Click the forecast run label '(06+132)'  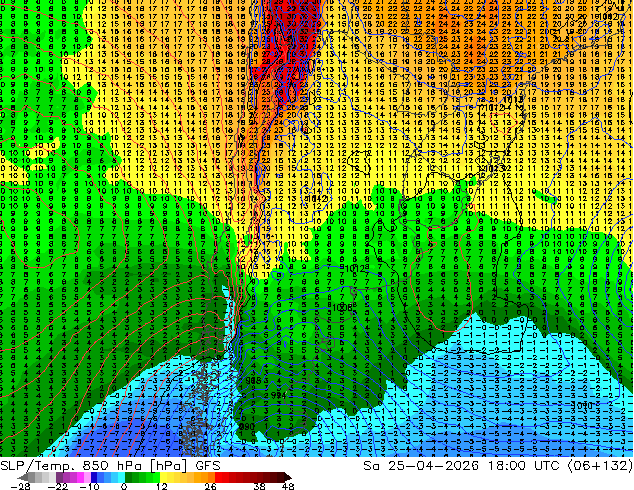tap(600, 466)
